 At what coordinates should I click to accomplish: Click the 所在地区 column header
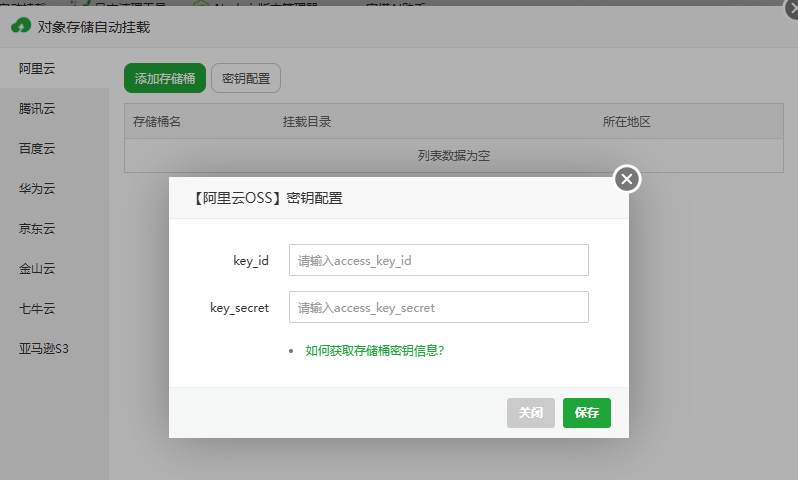click(x=627, y=122)
